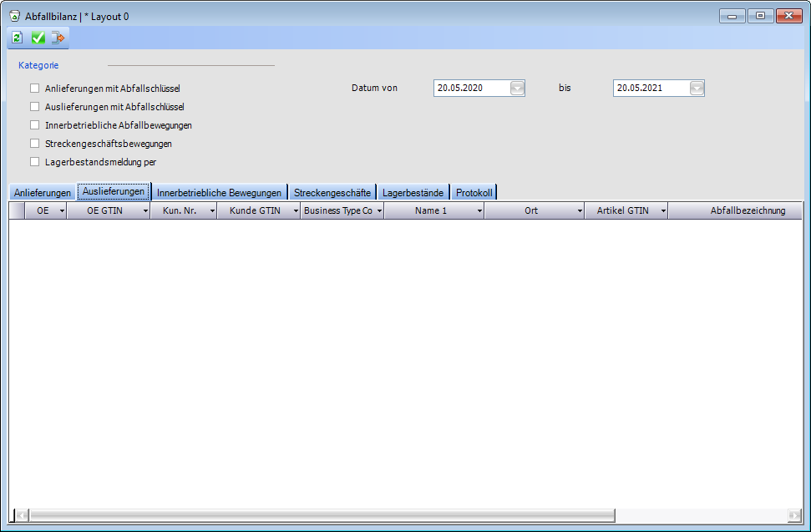Click the refresh icon in the toolbar

tap(17, 38)
